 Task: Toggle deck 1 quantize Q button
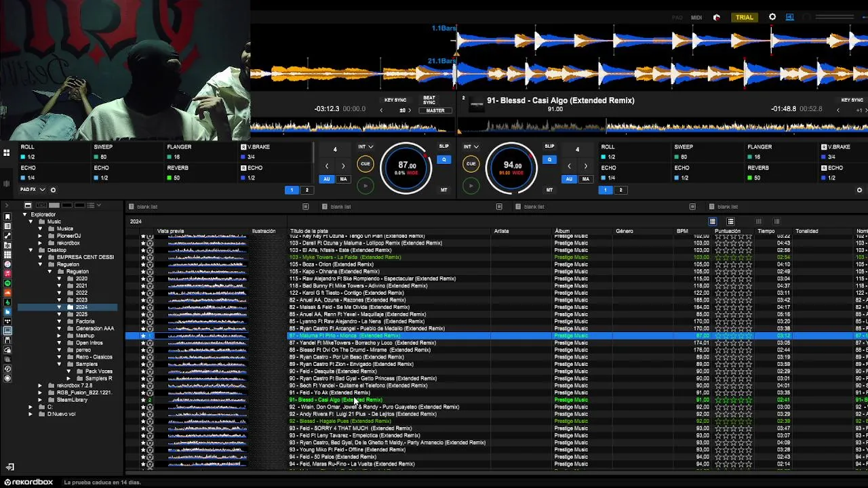click(x=443, y=160)
